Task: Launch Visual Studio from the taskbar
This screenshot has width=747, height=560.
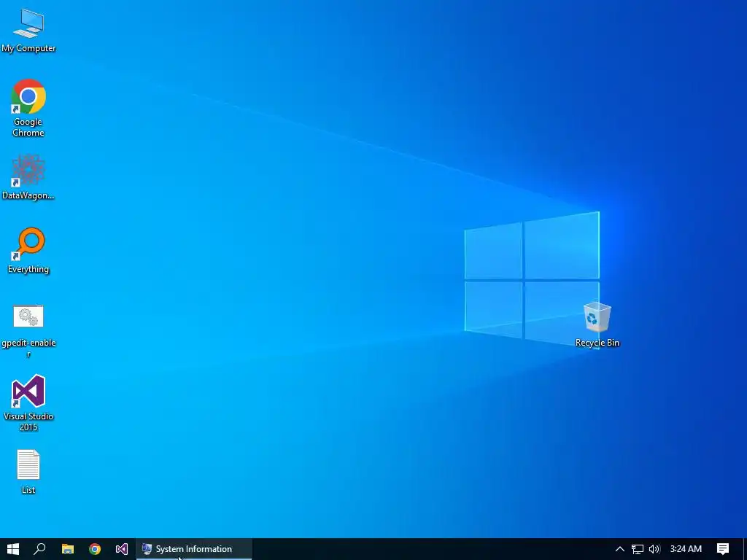Action: (122, 549)
